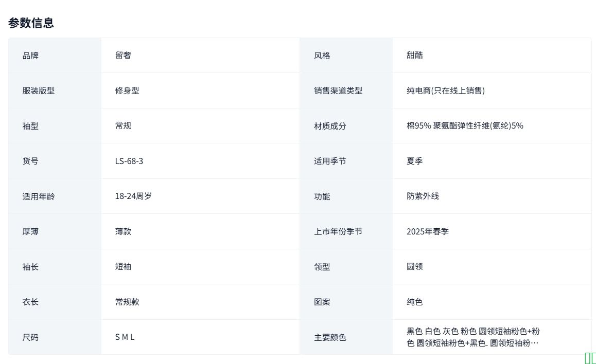
Task: Select the age range 18-24周岁
Action: [x=133, y=196]
